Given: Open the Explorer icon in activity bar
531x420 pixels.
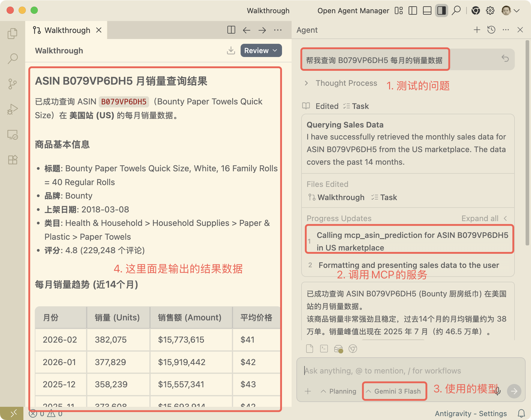Looking at the screenshot, I should pos(13,33).
